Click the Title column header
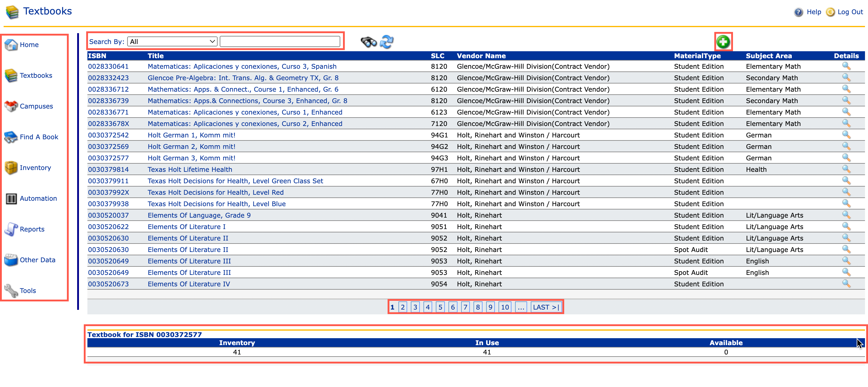This screenshot has height=387, width=868. [x=155, y=56]
